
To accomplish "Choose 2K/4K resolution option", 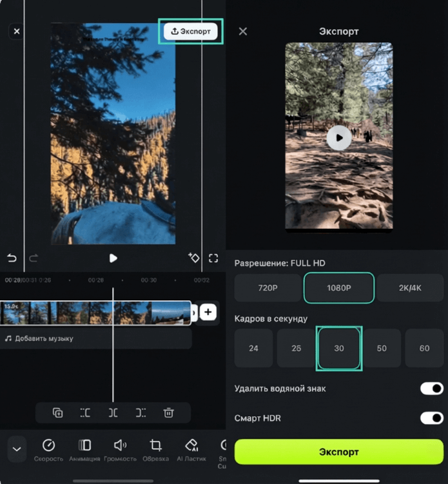I will click(x=410, y=288).
